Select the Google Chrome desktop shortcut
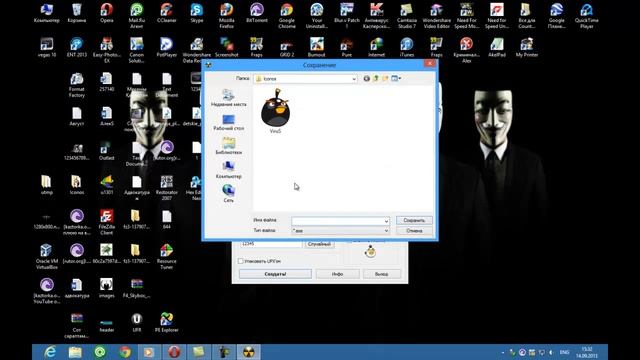Viewport: 640px width, 360px height. [287, 16]
